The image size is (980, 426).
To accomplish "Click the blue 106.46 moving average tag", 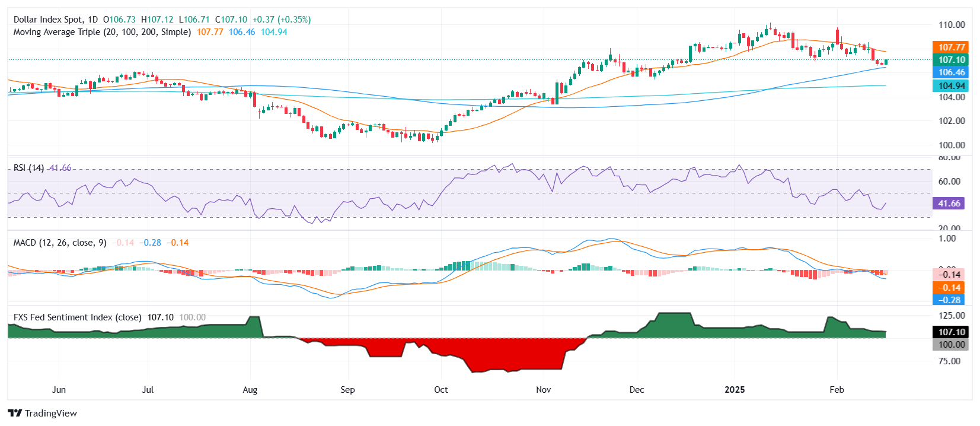I will coord(951,72).
